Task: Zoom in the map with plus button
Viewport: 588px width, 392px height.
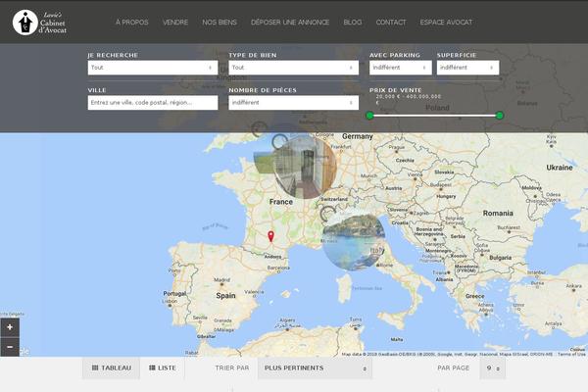Action: tap(10, 327)
